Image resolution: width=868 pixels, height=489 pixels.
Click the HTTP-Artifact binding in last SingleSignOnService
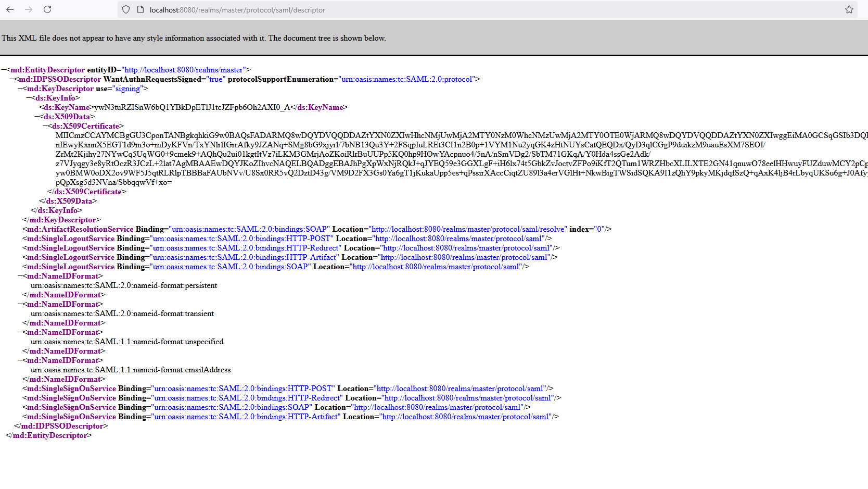(x=245, y=416)
